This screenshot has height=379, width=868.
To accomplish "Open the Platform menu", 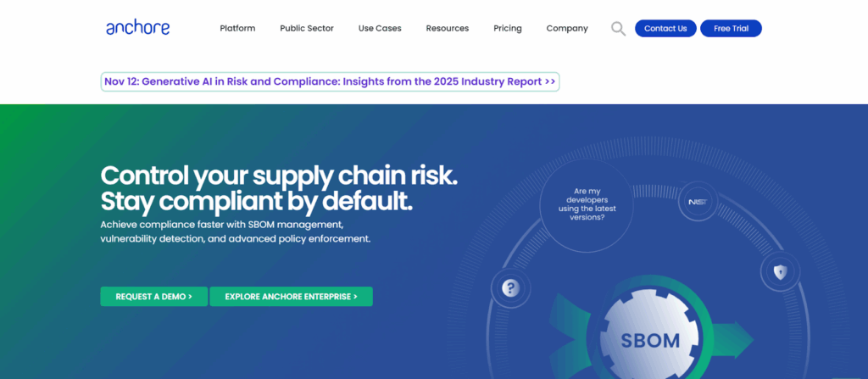I will [x=237, y=28].
